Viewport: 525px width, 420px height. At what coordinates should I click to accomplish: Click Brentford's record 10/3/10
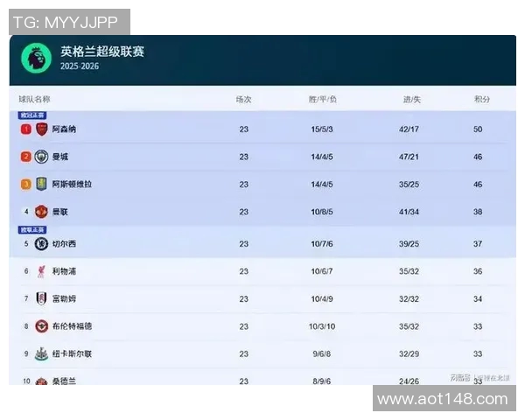[322, 326]
